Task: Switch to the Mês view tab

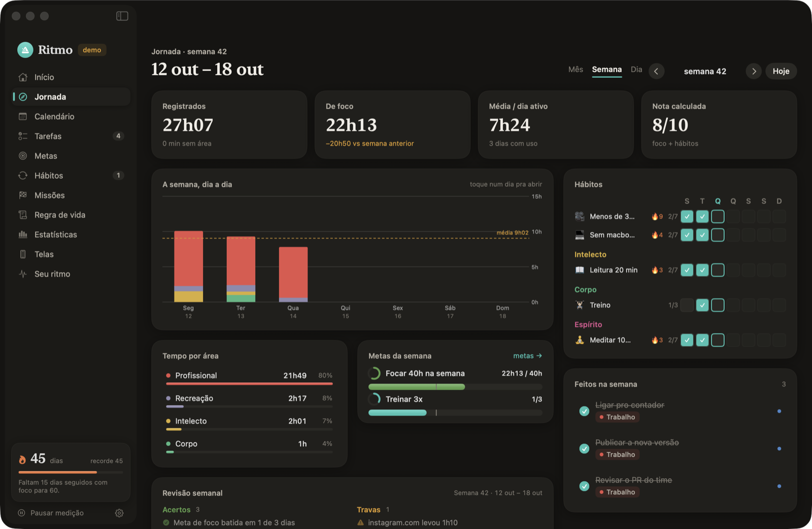Action: tap(576, 70)
